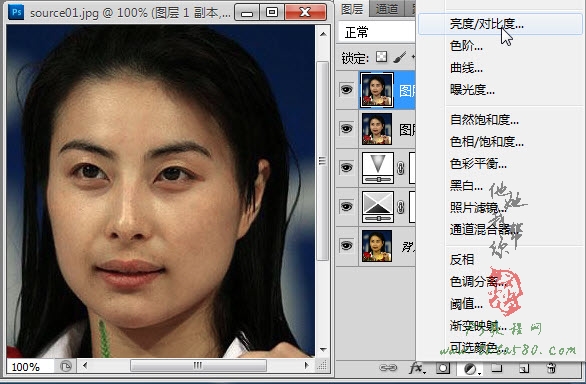Maximize the source01.jpg document window
The image size is (586, 384).
click(272, 12)
